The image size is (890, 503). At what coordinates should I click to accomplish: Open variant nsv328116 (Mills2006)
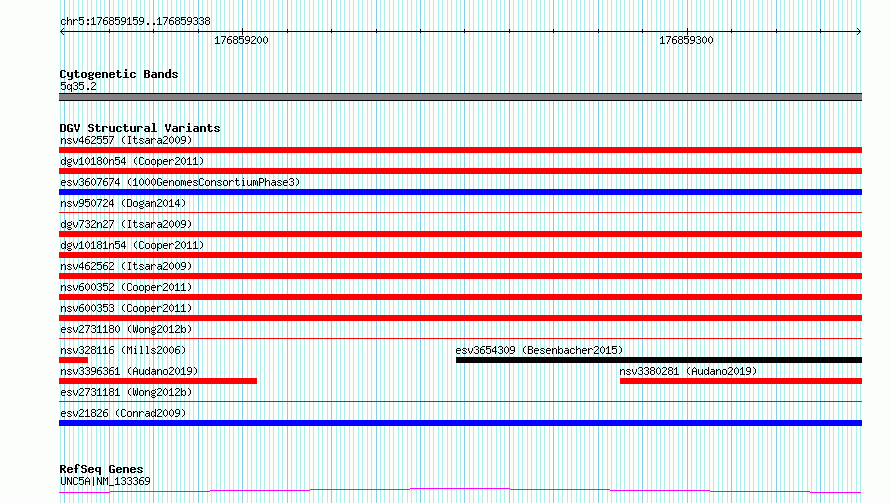tap(123, 350)
